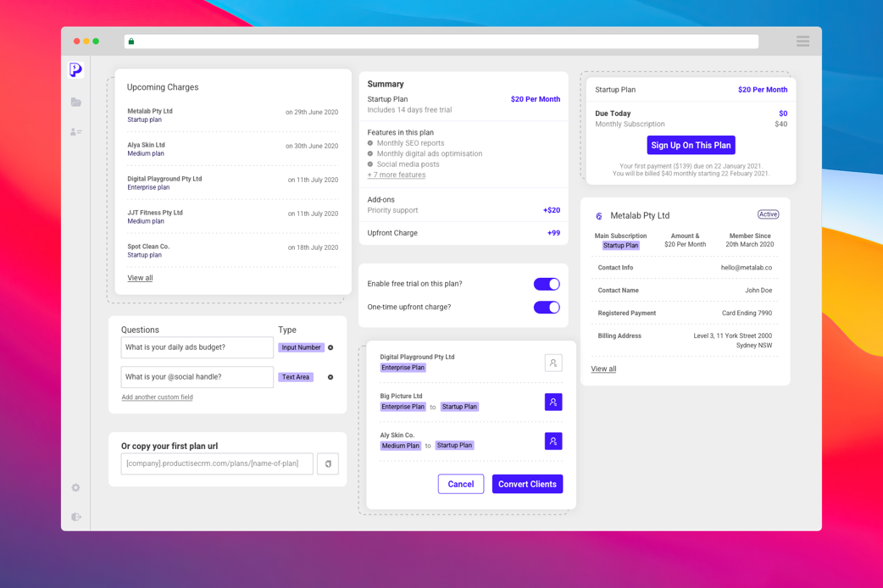Click the Upfront Charge +99 value
This screenshot has height=588, width=883.
(x=553, y=233)
